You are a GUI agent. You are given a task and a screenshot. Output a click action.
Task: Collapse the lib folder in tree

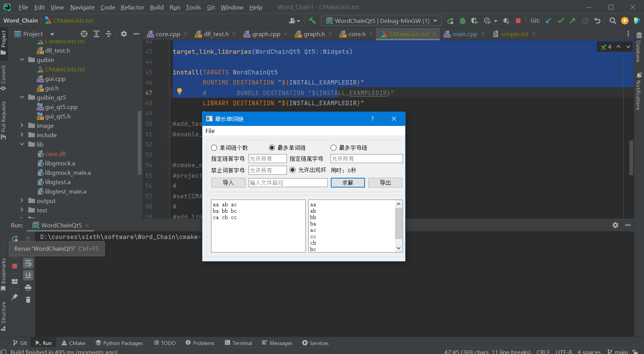click(22, 144)
